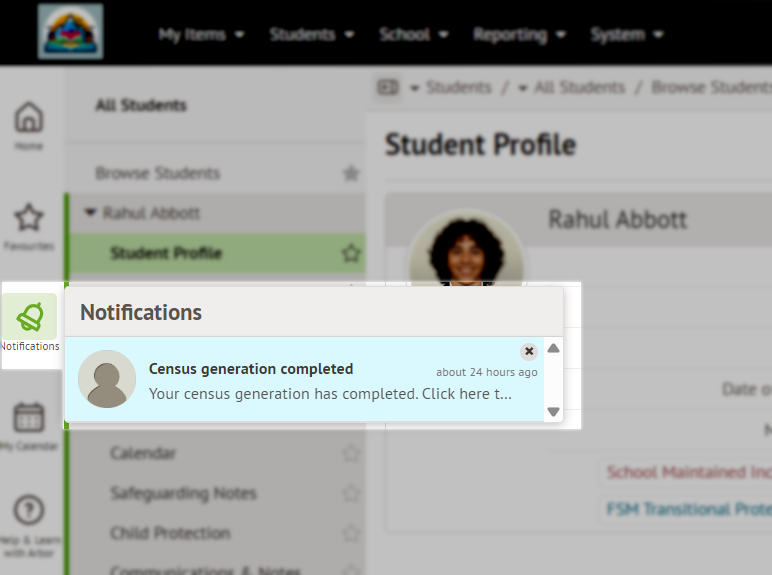Toggle favourite star for Calendar item
772x575 pixels.
(351, 453)
